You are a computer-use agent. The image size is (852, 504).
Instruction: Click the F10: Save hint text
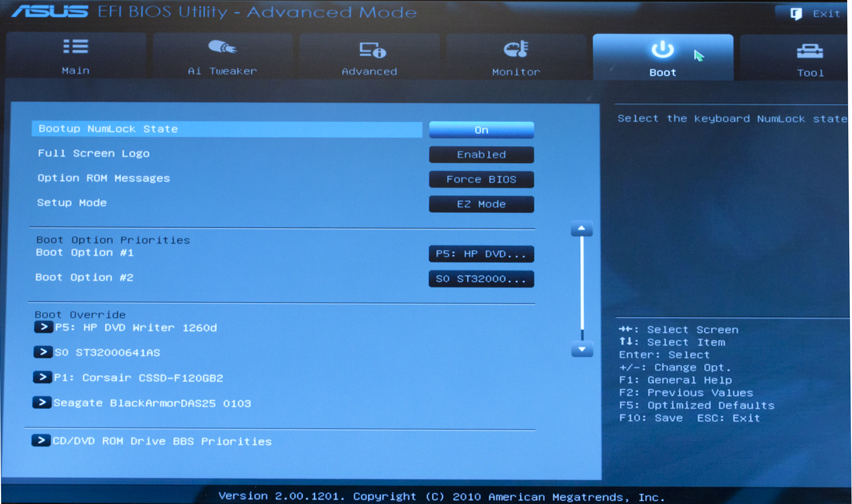tap(651, 418)
